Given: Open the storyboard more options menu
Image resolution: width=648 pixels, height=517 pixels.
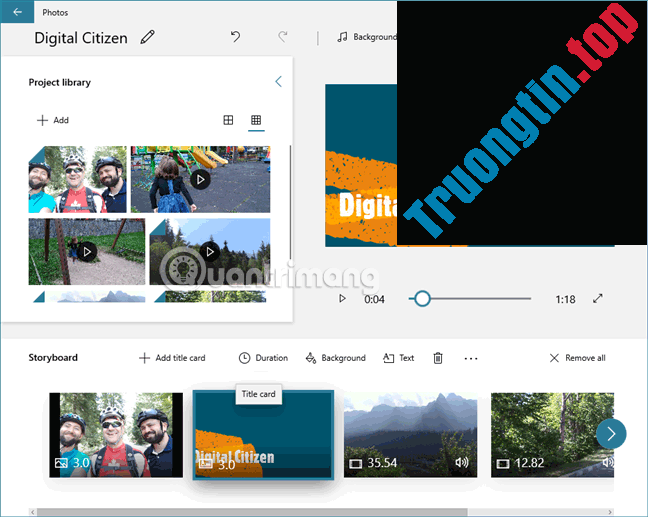Looking at the screenshot, I should tap(471, 358).
